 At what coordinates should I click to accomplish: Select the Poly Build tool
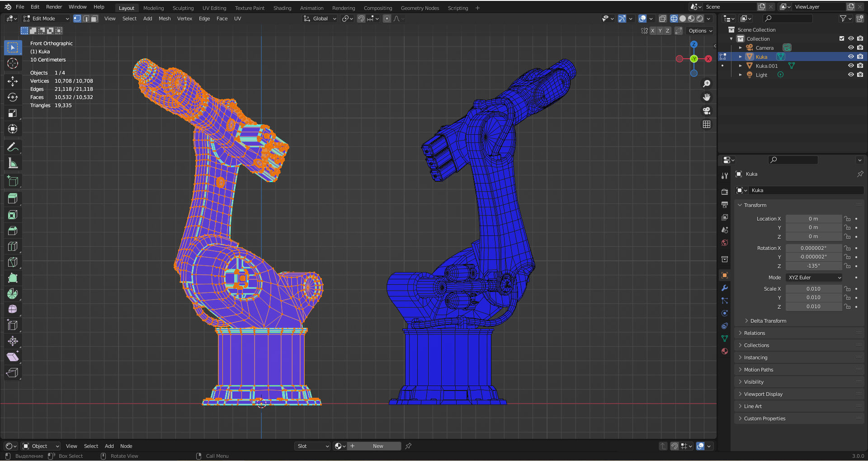13,278
